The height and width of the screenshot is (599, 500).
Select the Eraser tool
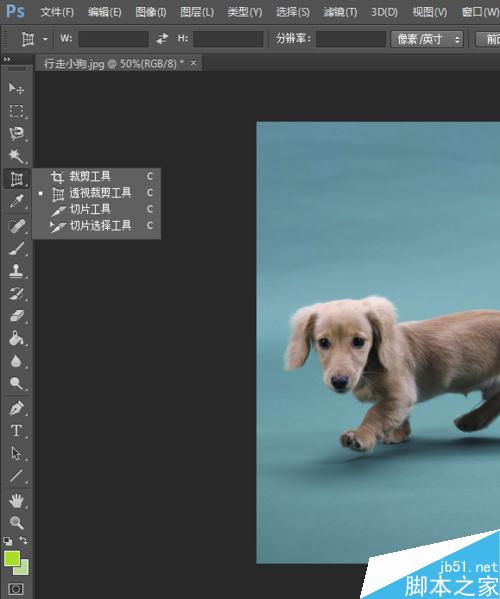click(x=16, y=316)
